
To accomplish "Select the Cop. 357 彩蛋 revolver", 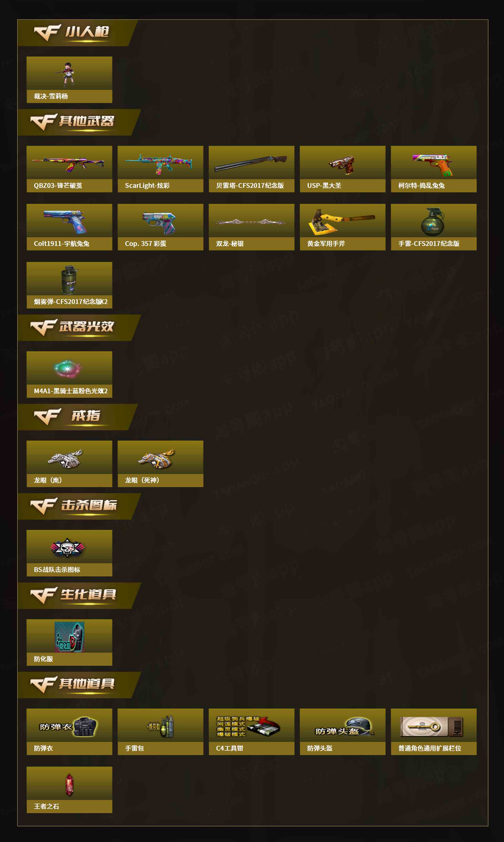I will click(x=160, y=227).
